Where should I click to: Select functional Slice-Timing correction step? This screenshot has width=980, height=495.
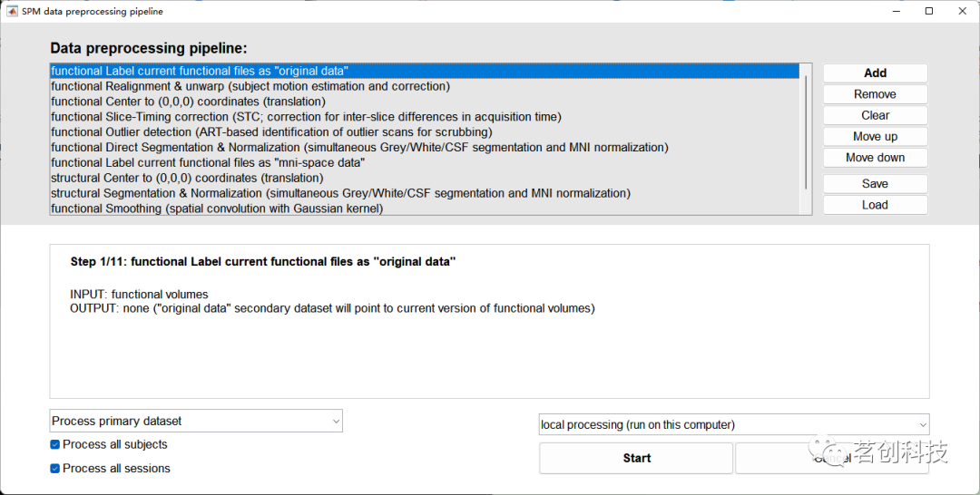coord(306,117)
